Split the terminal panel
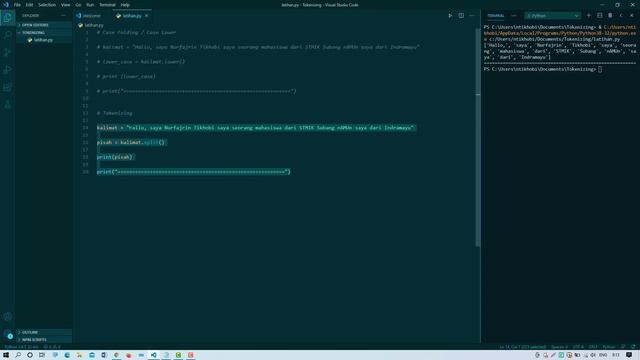 tap(600, 16)
